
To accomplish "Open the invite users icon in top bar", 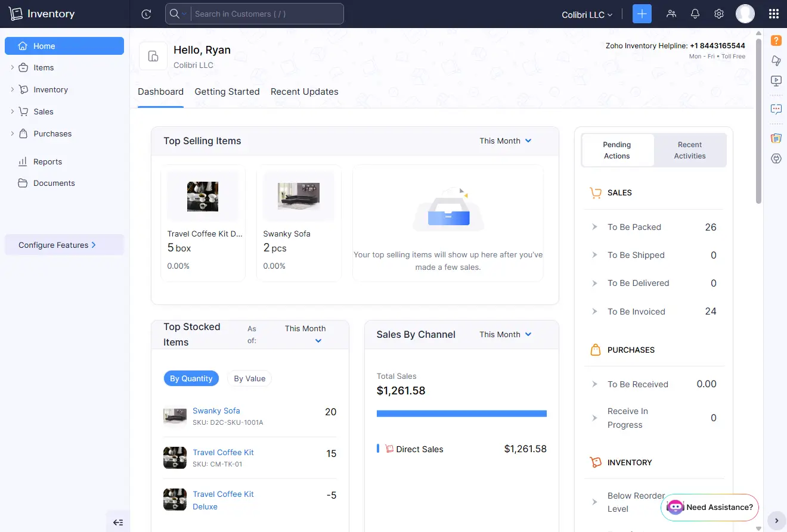I will pos(671,13).
